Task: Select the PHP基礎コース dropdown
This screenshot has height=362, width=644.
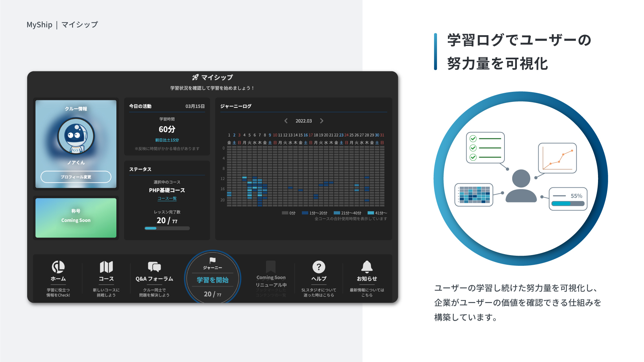Action: (x=167, y=190)
